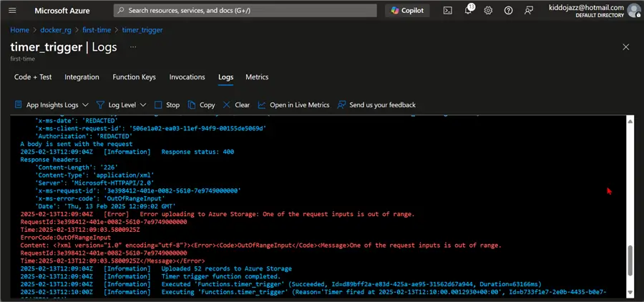
Task: Click 'A body is sent with the request'
Action: pos(77,145)
